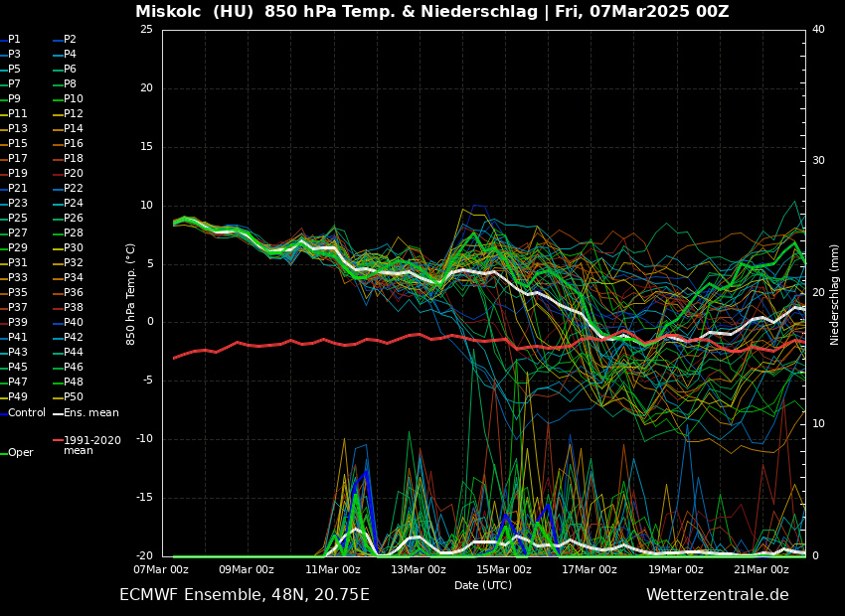Select the Ens. mean legend entry

[x=90, y=412]
